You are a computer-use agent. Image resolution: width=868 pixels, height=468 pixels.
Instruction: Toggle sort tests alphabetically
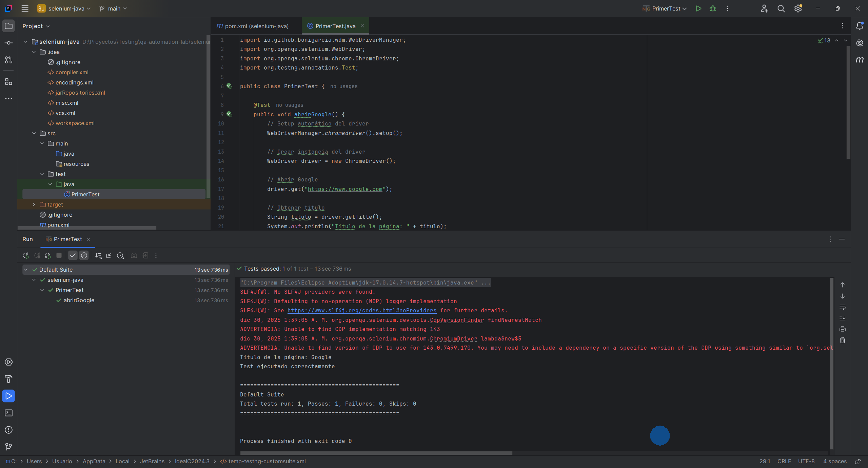(98, 255)
